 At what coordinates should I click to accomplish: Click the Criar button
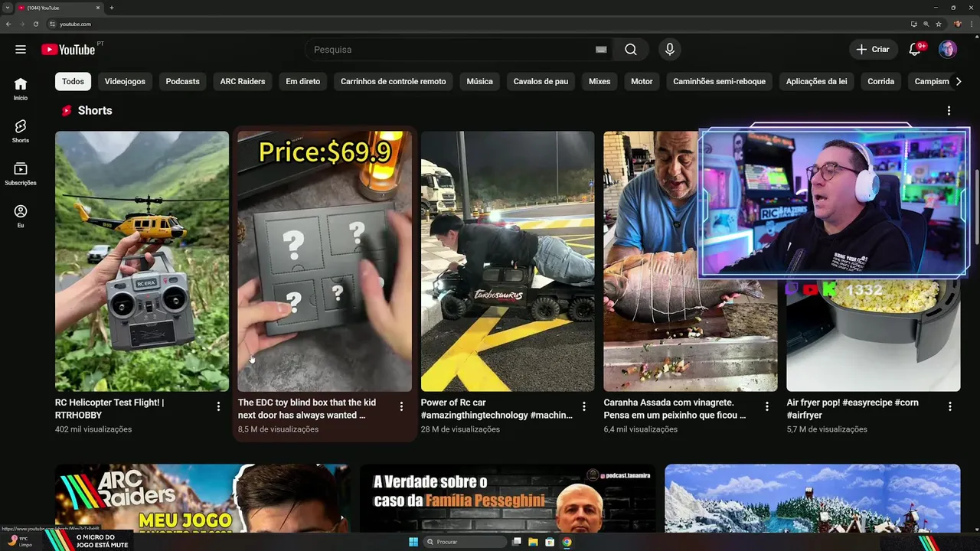874,50
